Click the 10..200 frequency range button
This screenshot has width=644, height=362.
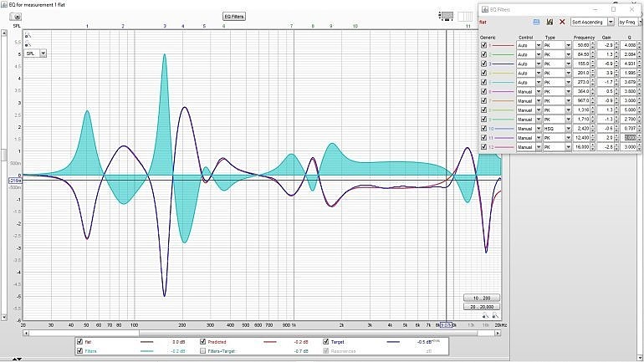(482, 298)
